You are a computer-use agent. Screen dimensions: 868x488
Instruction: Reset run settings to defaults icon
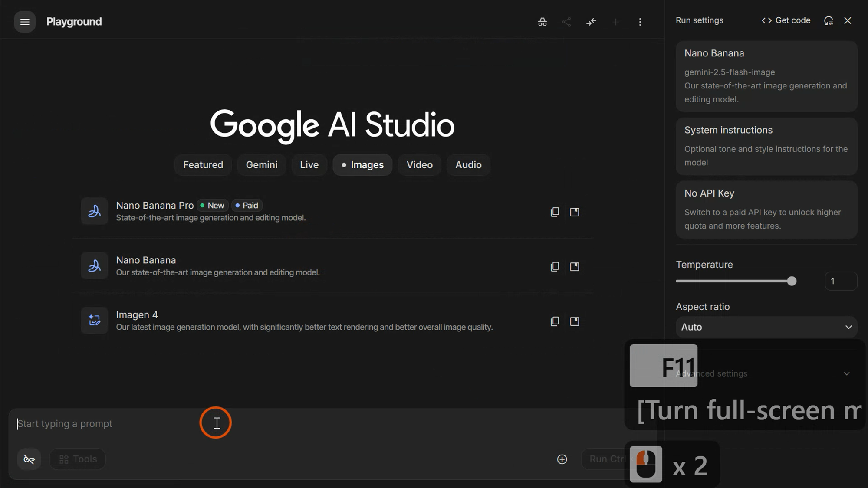pos(829,20)
